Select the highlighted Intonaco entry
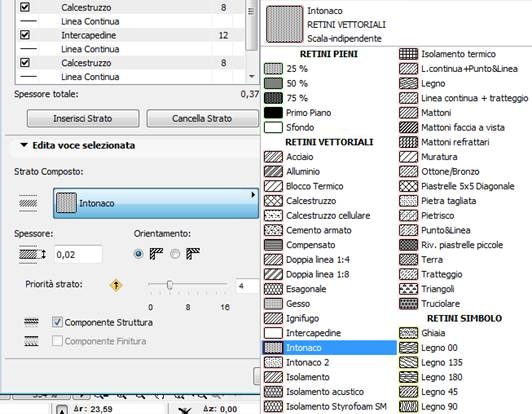 pyautogui.click(x=329, y=348)
